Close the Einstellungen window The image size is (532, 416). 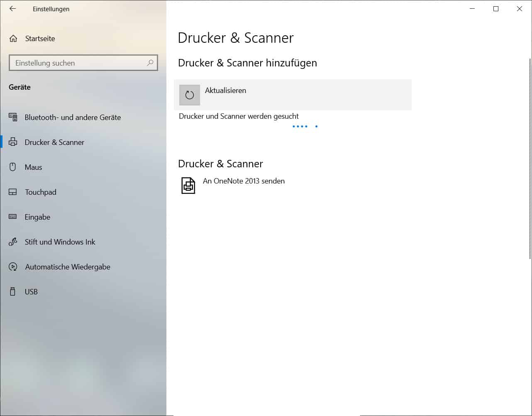(520, 9)
